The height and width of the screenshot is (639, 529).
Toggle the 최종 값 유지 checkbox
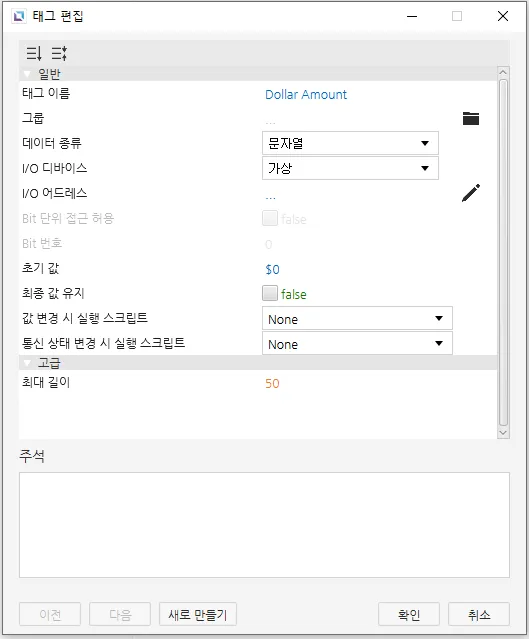[x=270, y=293]
